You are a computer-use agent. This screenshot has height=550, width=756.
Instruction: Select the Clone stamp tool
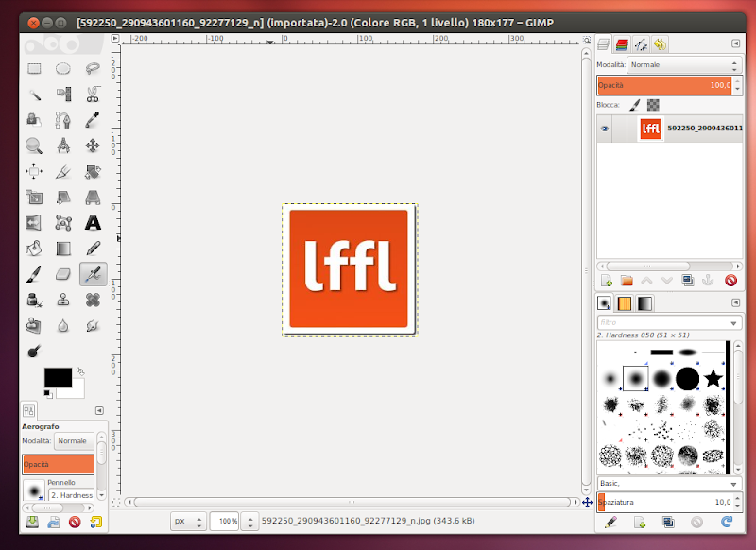tap(63, 300)
